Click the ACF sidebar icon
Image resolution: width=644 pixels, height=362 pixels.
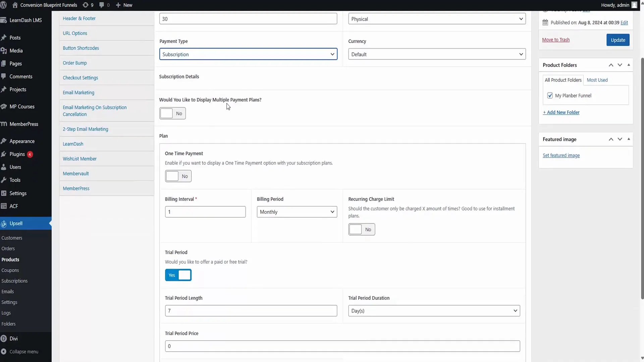click(4, 206)
